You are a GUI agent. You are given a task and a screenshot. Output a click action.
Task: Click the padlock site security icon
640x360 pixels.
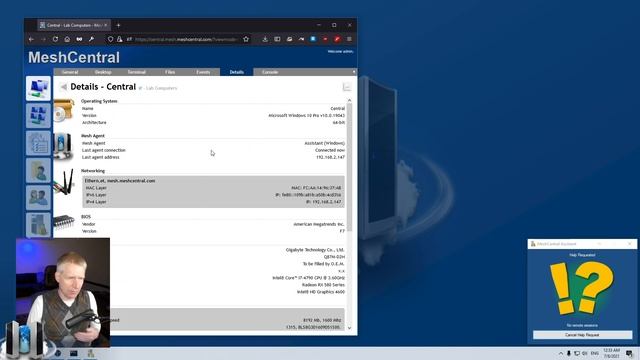pyautogui.click(x=120, y=39)
